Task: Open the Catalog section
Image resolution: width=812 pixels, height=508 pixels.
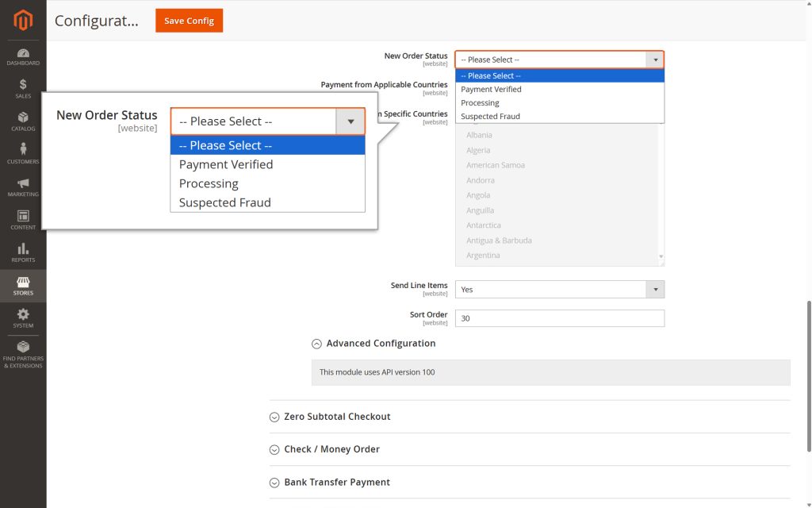Action: tap(22, 121)
